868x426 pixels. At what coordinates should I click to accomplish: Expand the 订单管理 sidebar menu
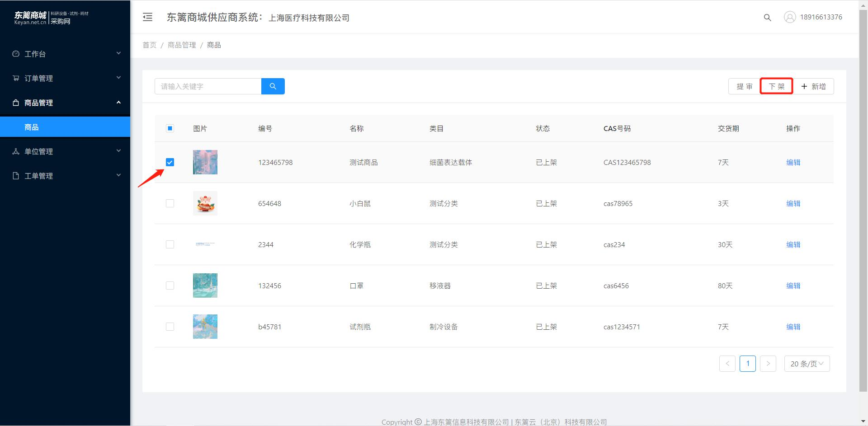pos(65,78)
